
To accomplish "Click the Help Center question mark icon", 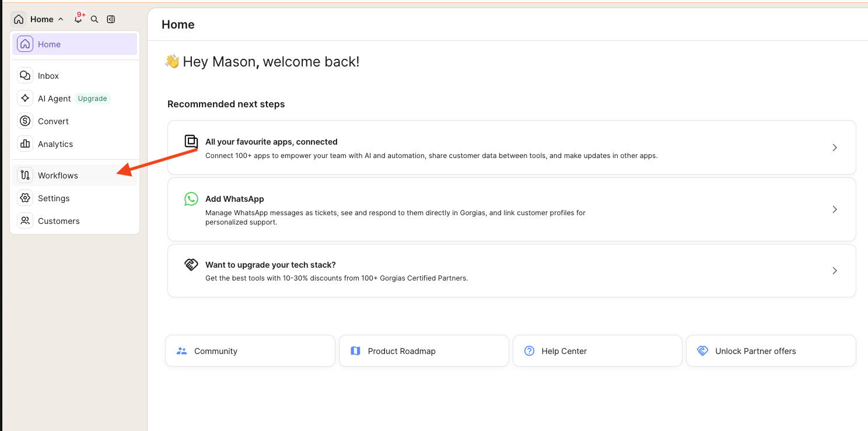I will 530,351.
